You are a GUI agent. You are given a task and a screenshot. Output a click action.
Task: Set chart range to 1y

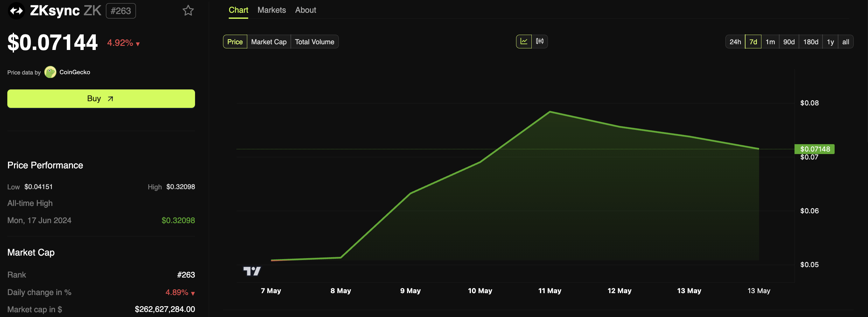point(830,42)
